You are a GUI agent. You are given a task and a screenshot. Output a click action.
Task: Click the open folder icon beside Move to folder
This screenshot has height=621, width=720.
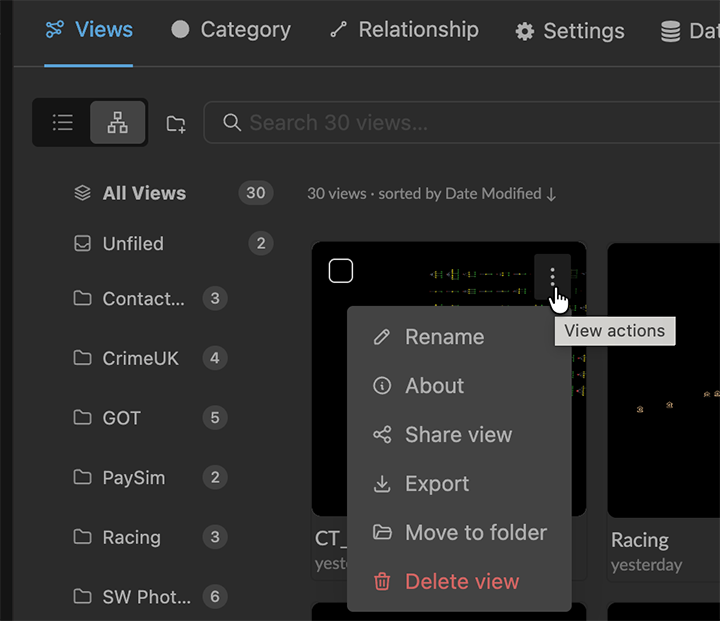point(382,532)
